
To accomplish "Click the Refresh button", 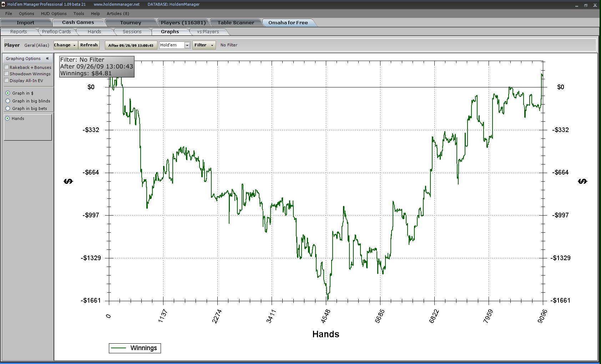I will 89,45.
